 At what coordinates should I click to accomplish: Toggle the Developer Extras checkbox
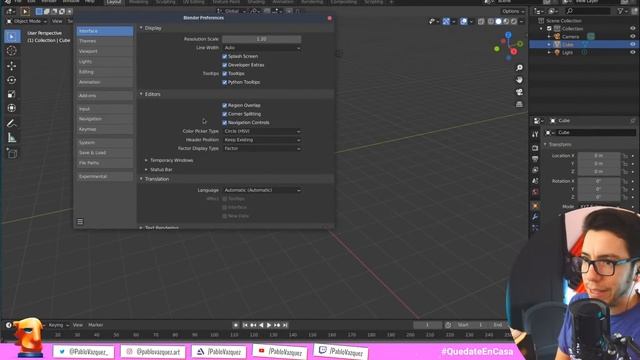(224, 65)
